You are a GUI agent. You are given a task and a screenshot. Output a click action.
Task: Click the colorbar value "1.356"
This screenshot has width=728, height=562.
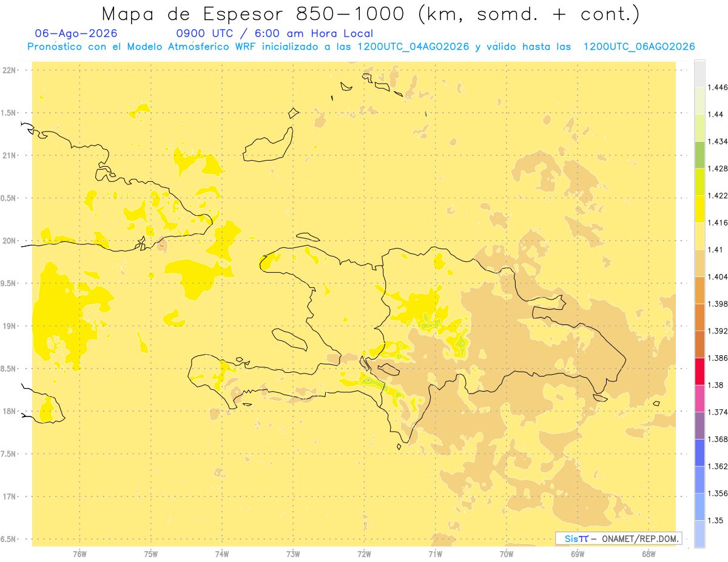coord(717,493)
